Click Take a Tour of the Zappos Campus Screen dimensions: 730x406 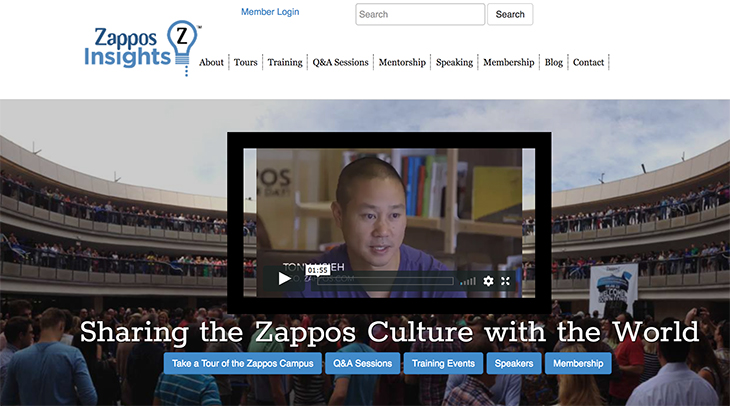[243, 363]
